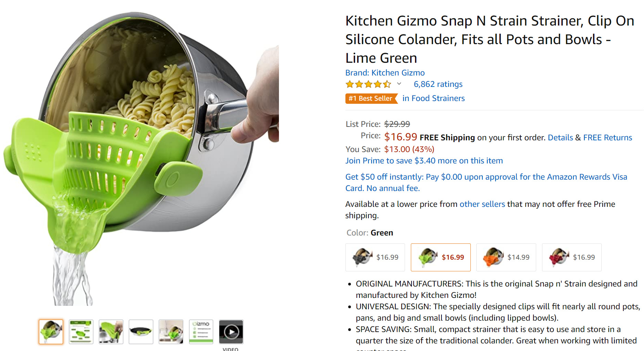The image size is (644, 351).
Task: Open the 6,862 ratings link
Action: 438,84
